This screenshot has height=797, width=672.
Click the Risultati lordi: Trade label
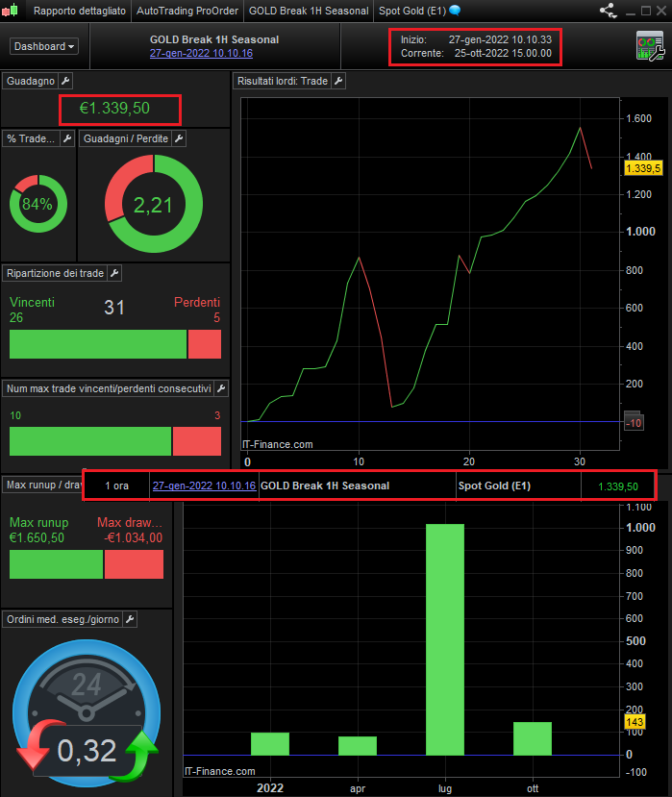[x=283, y=81]
